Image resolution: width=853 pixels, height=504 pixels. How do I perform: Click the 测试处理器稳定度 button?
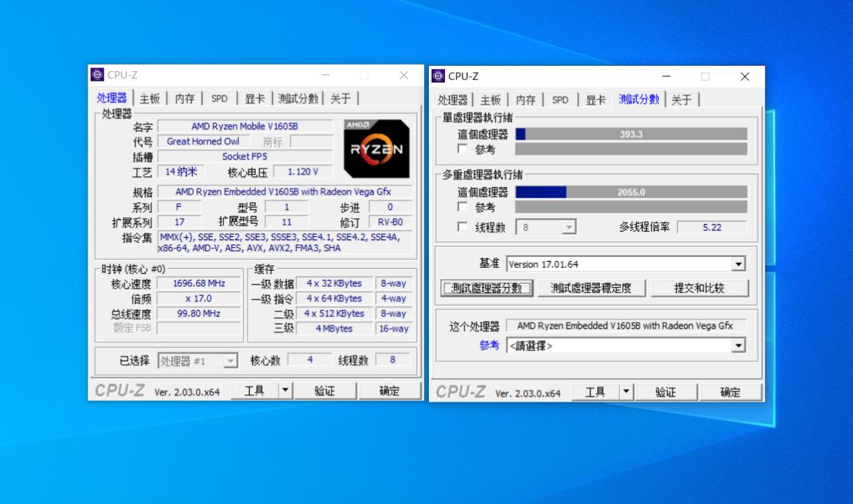coord(592,287)
